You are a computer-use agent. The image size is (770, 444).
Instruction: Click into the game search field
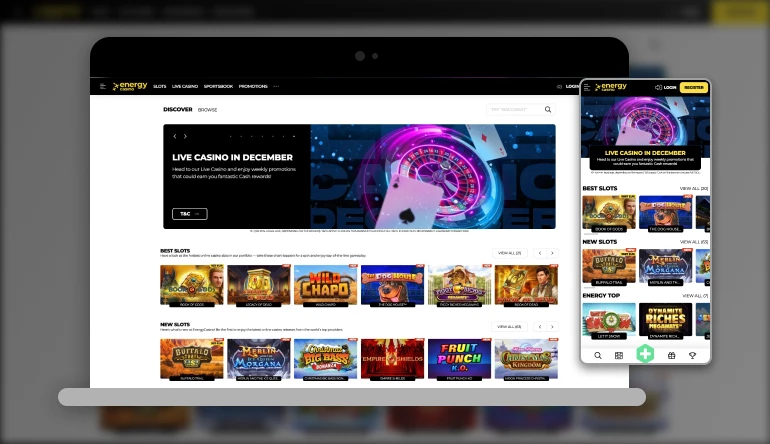[512, 110]
